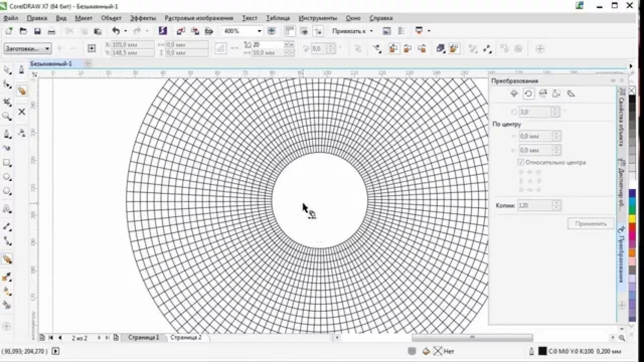
Task: Open the 'Таблица' menu
Action: [278, 18]
